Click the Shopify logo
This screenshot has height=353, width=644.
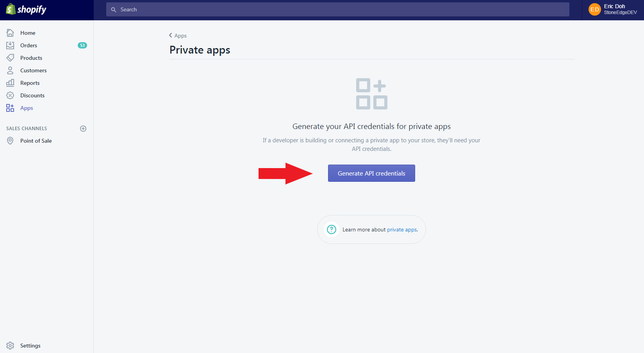[x=26, y=9]
